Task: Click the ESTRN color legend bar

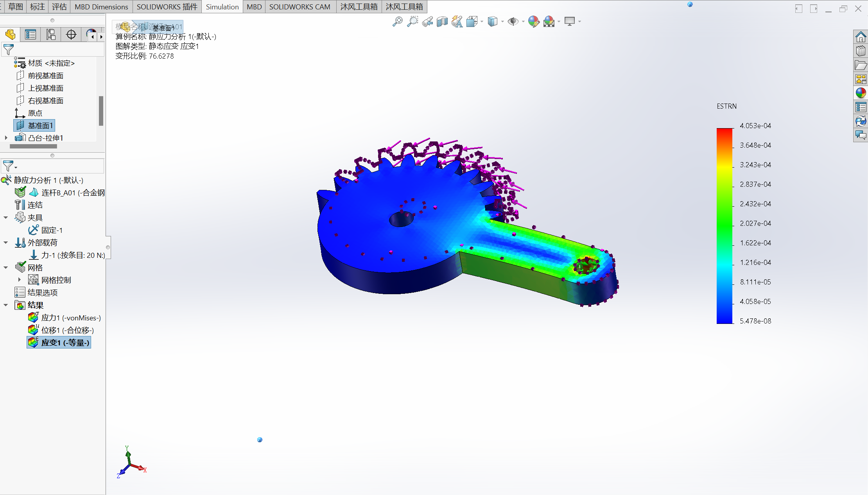Action: 725,226
